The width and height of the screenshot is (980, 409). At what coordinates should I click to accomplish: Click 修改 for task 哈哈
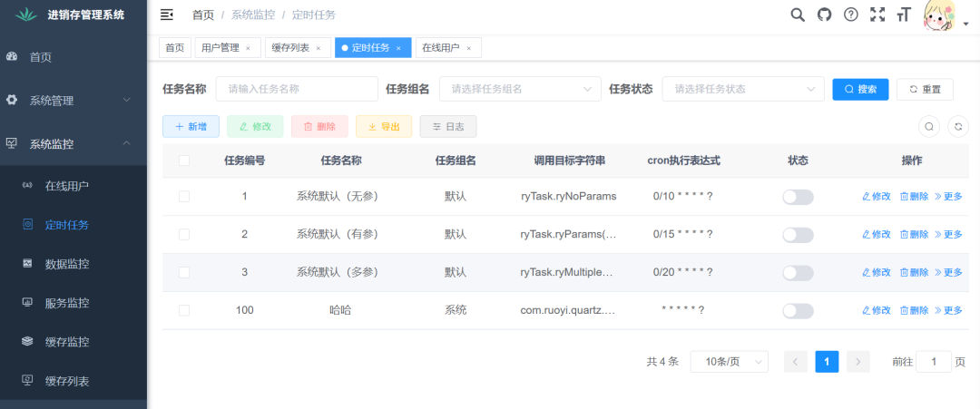click(x=877, y=311)
